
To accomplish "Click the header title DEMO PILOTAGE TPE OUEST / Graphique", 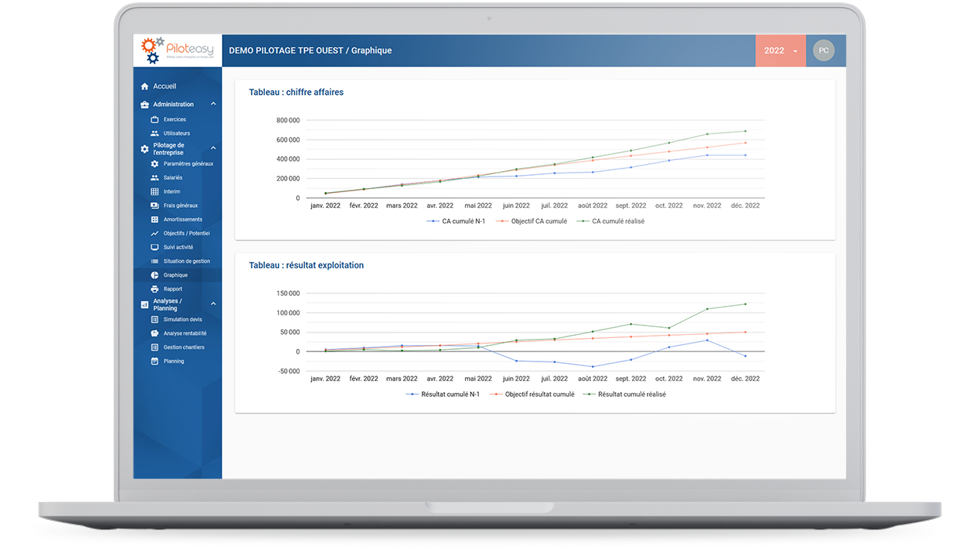I will click(310, 51).
